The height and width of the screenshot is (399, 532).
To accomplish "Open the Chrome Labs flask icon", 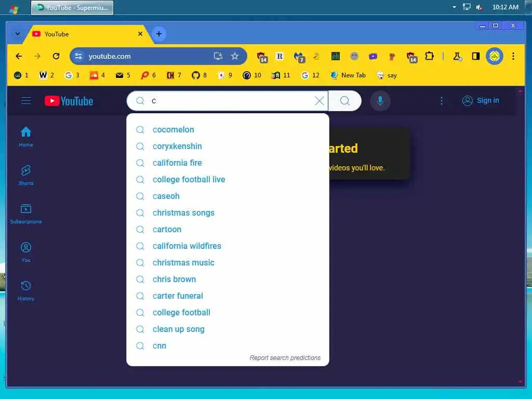I will 457,56.
